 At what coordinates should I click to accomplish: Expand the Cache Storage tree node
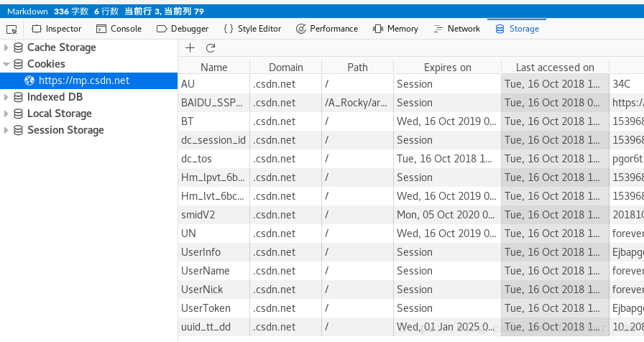[x=6, y=47]
